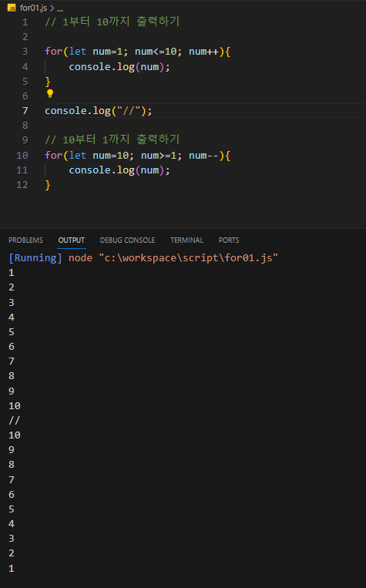This screenshot has height=588, width=366.
Task: Click the breadcrumb ellipsis after for01.js
Action: coord(60,8)
